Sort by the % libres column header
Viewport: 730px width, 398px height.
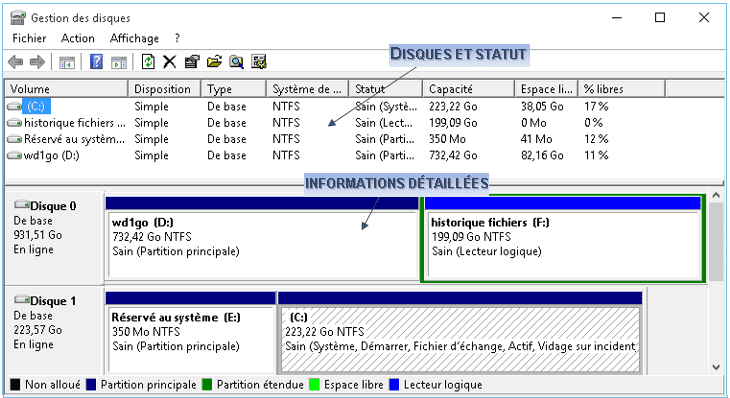[622, 89]
